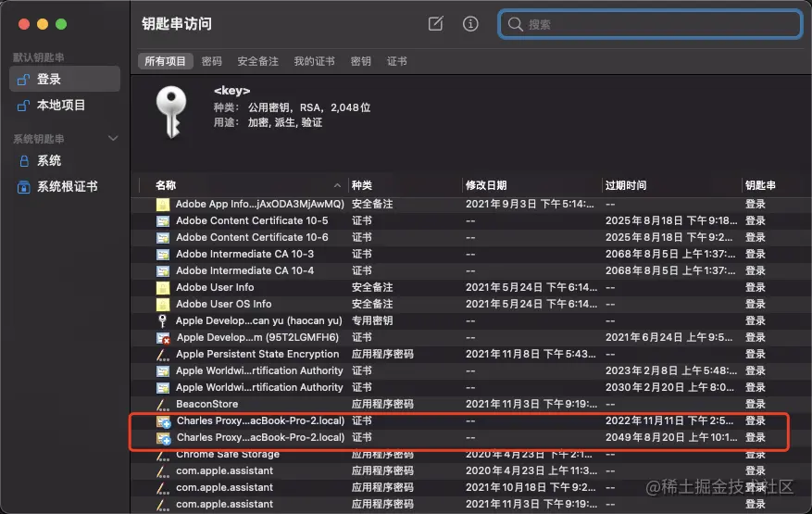The width and height of the screenshot is (812, 514).
Task: Select the Adobe App Info...jAxODA3MjAwMQ) row name
Action: (260, 204)
